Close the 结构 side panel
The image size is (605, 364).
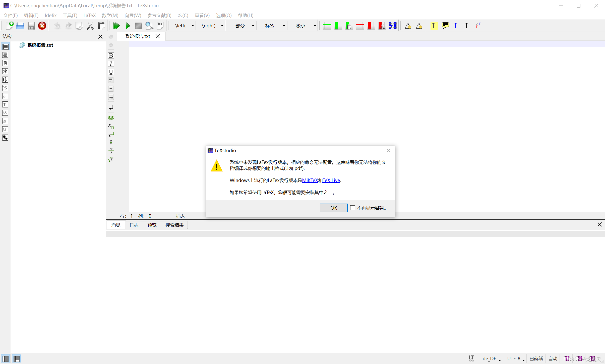[100, 37]
